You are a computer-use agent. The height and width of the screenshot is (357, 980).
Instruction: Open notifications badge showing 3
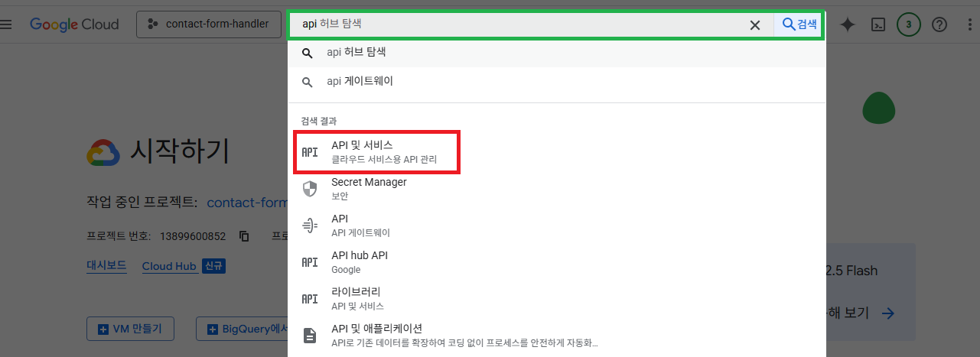[909, 24]
